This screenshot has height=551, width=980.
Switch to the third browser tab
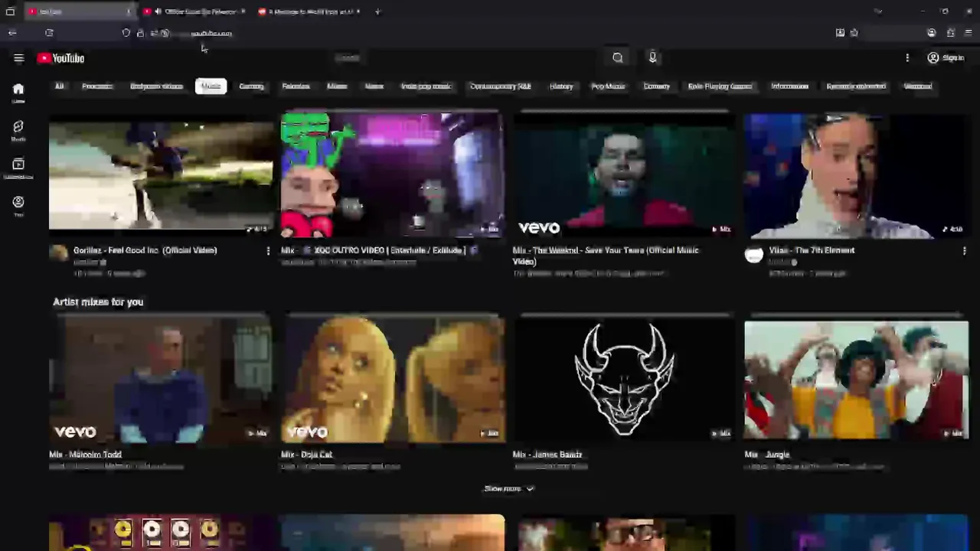[308, 11]
